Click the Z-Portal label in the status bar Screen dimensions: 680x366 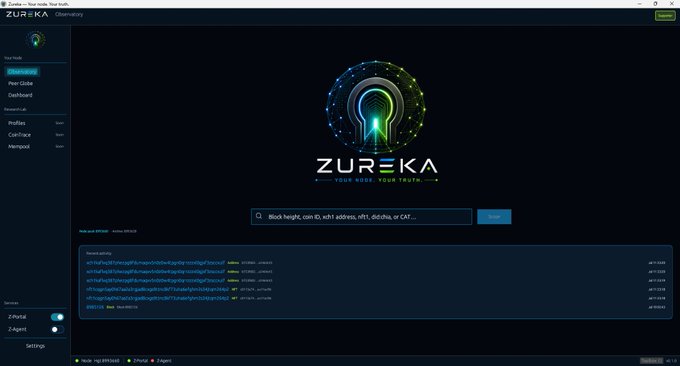[x=141, y=361]
